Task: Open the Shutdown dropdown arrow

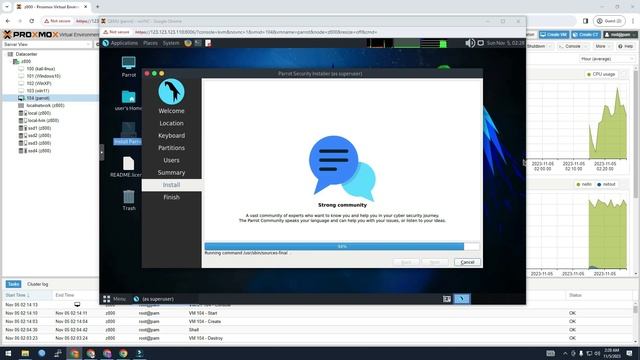Action: click(x=550, y=47)
